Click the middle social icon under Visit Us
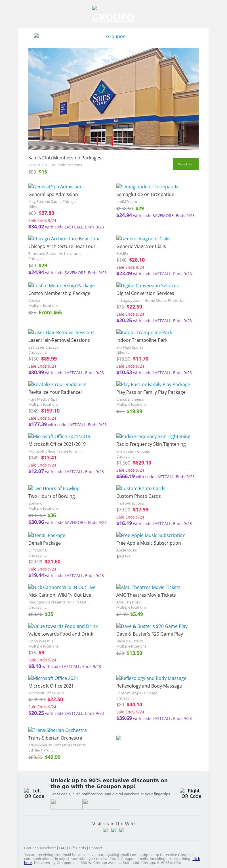The image size is (227, 868). click(x=114, y=830)
